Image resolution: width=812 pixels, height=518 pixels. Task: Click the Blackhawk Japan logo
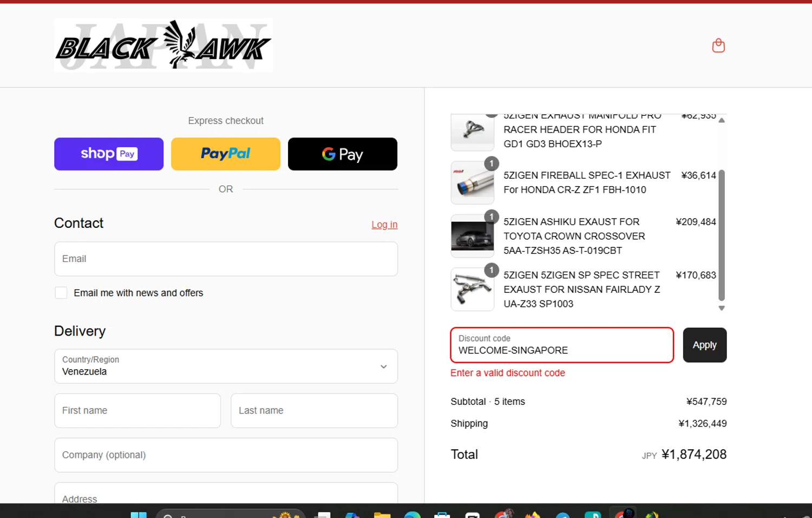click(x=163, y=45)
